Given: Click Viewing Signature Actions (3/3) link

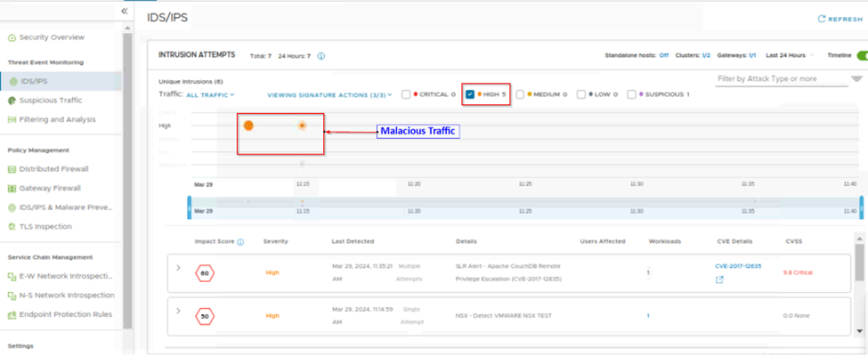Looking at the screenshot, I should click(328, 94).
